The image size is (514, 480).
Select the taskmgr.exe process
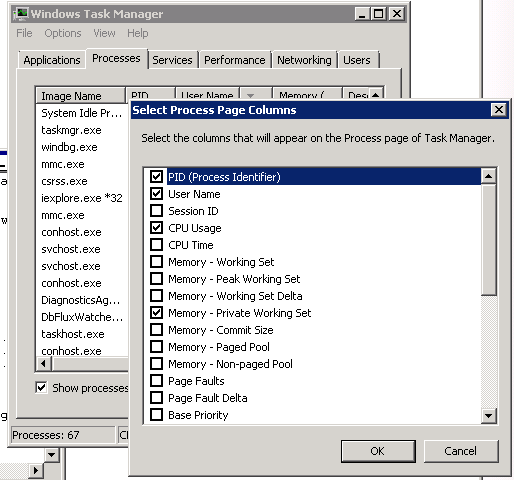(82, 130)
